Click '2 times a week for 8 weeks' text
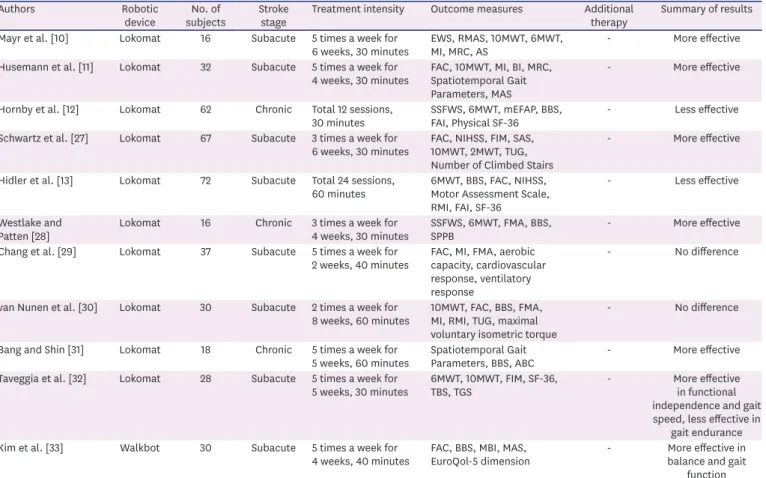The image size is (766, 478). click(361, 315)
